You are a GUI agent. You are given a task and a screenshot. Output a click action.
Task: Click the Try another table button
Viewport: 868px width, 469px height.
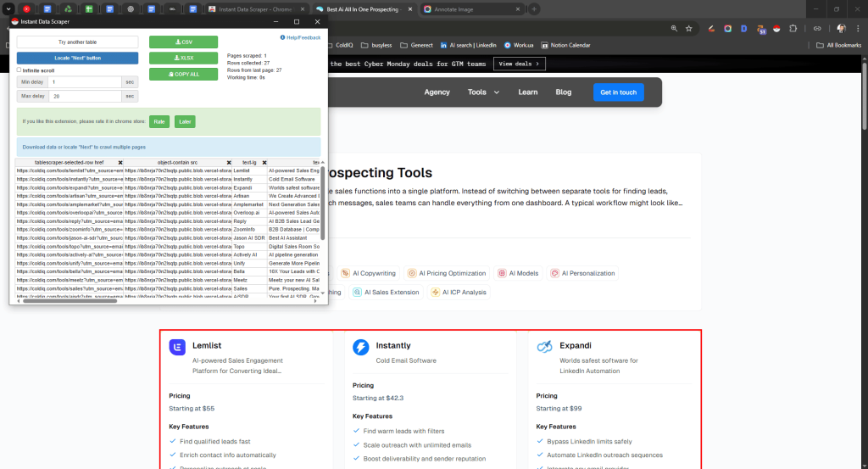(x=77, y=42)
